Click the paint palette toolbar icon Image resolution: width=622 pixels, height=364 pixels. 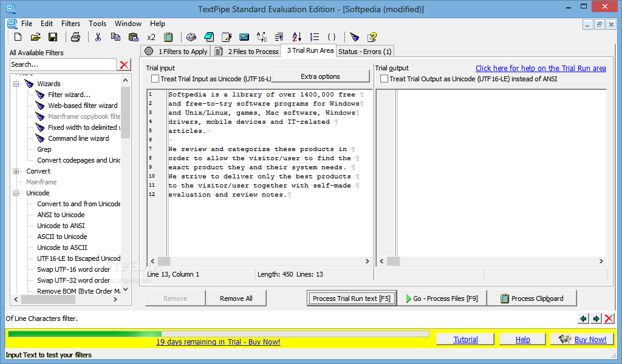point(191,37)
